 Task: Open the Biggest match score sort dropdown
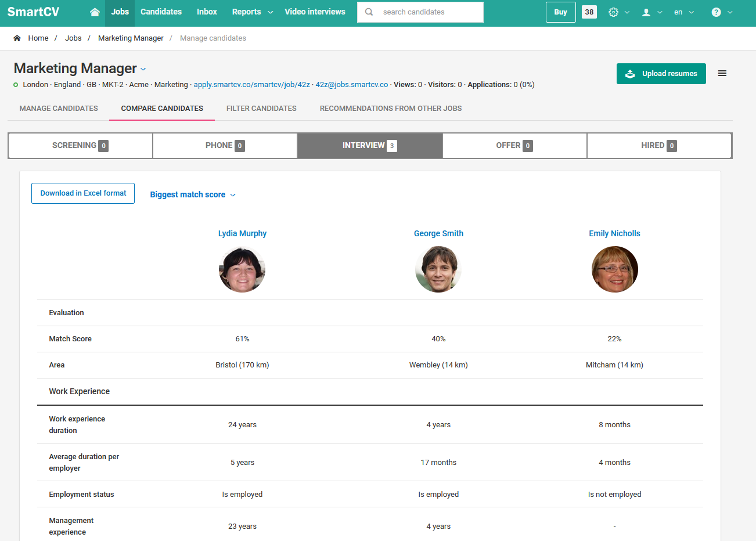pyautogui.click(x=193, y=195)
